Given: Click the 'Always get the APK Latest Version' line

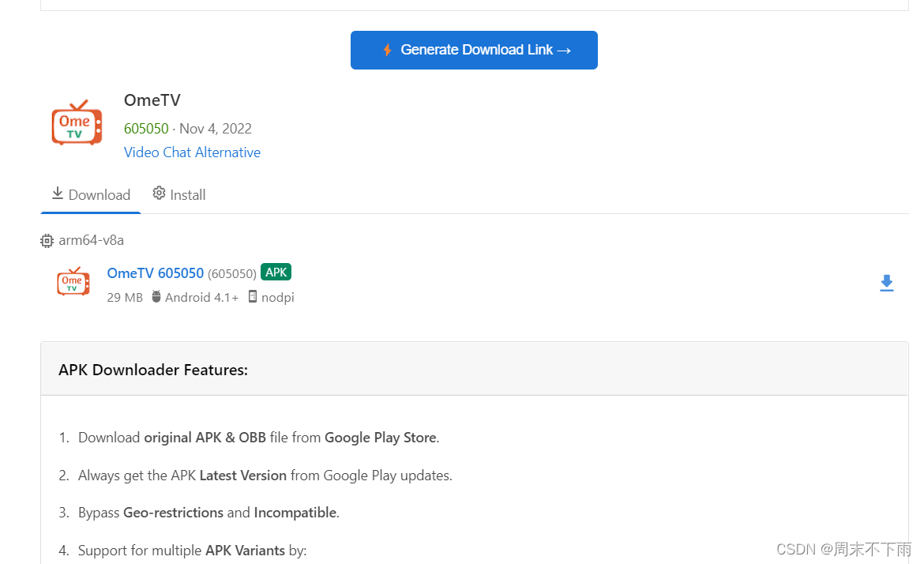Looking at the screenshot, I should coord(265,476).
